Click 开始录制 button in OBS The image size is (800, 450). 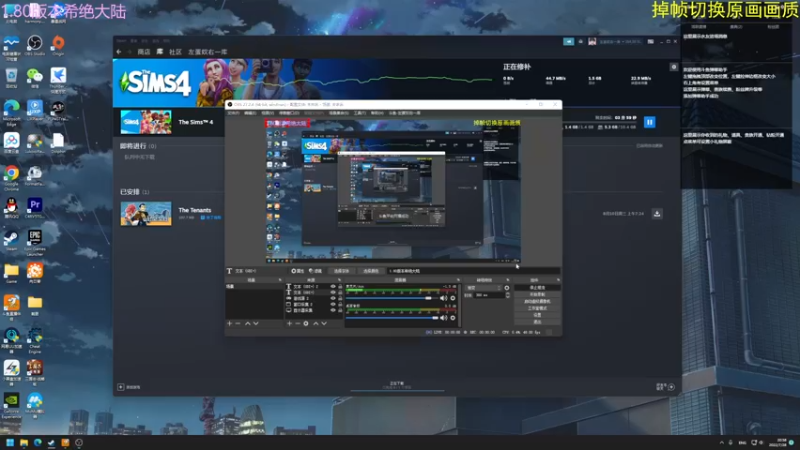point(537,294)
